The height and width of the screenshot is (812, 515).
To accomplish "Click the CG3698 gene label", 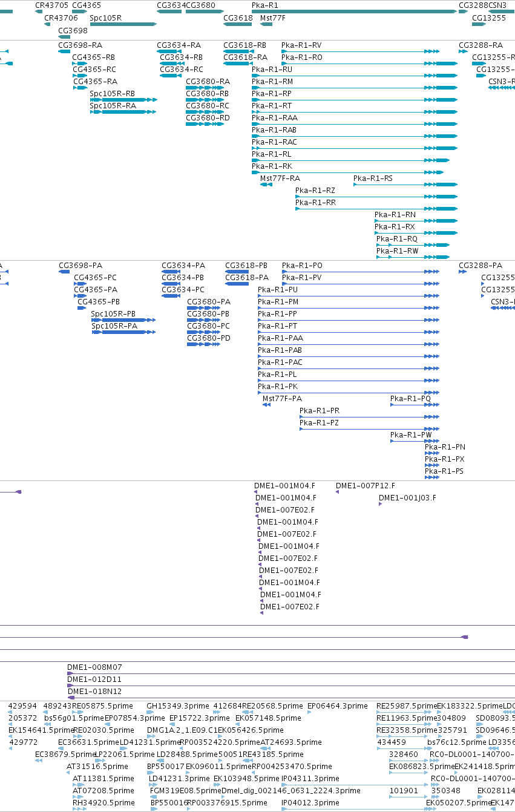I will [x=73, y=30].
